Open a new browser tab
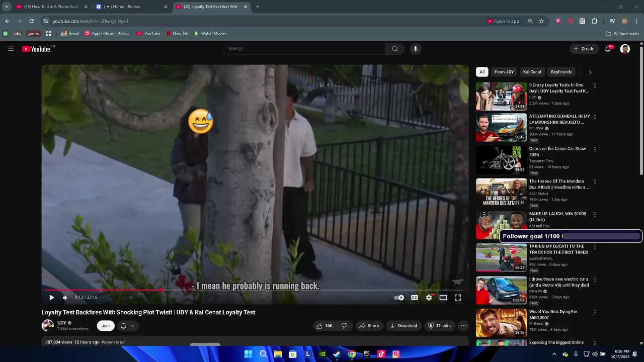The width and height of the screenshot is (644, 362). pyautogui.click(x=258, y=7)
